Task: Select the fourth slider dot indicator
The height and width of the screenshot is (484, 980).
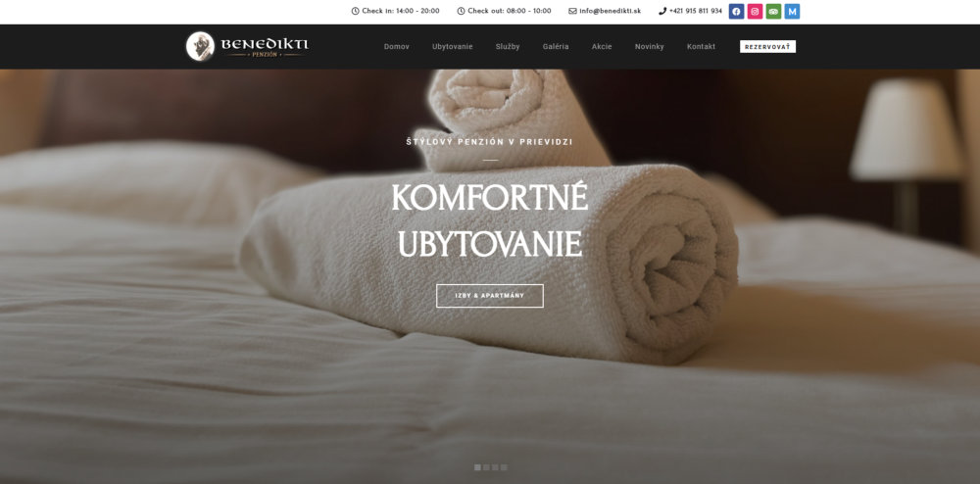Action: 504,467
